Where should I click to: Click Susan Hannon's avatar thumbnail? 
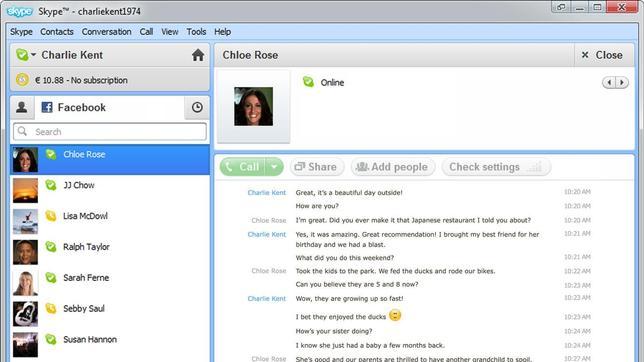(x=25, y=344)
